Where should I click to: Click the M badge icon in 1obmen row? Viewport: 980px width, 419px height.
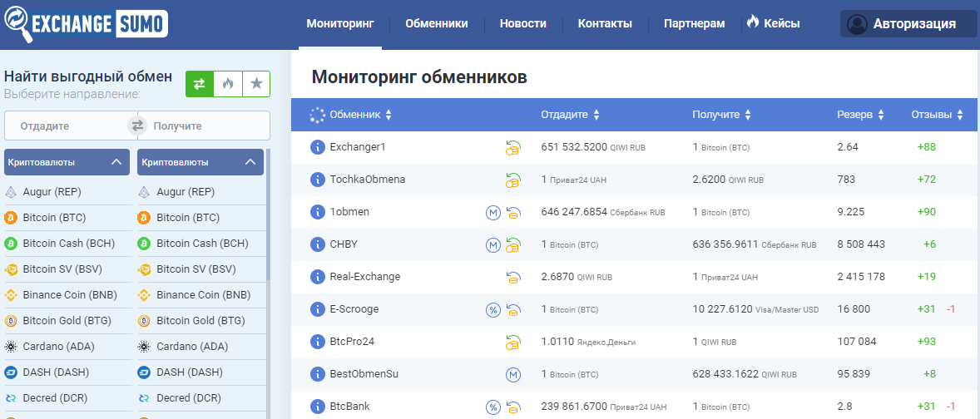pos(492,212)
